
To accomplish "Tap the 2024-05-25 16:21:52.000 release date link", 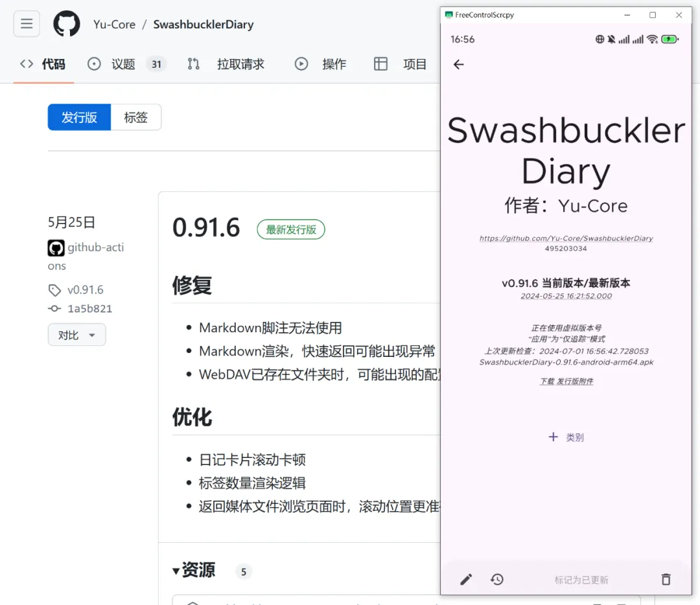I will pos(566,296).
